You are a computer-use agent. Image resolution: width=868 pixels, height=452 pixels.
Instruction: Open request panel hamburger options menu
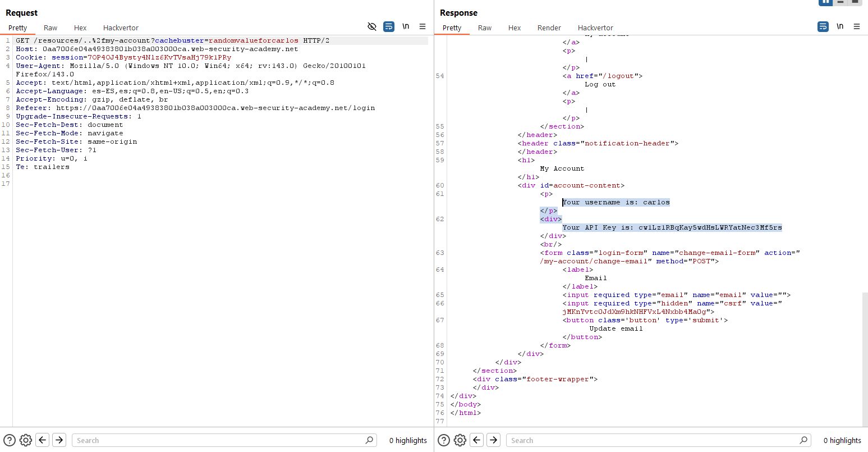pos(422,26)
